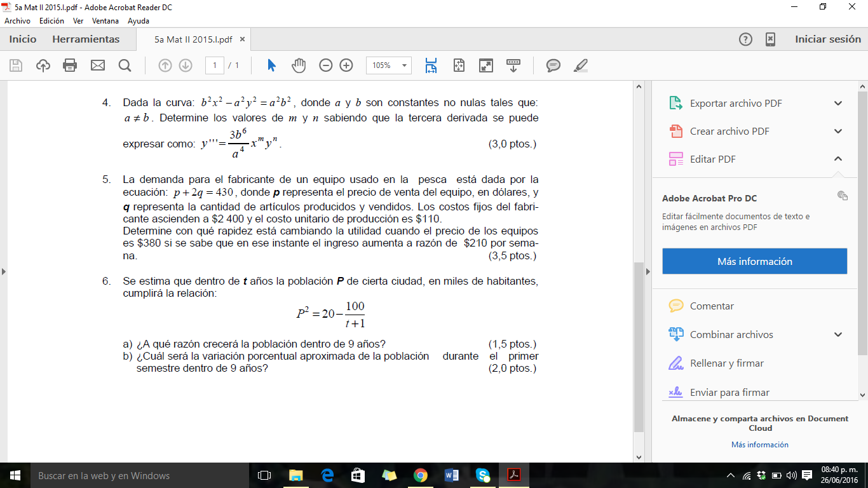Collapse the right tools pane arrow
Image resolution: width=868 pixels, height=488 pixels.
[x=648, y=271]
